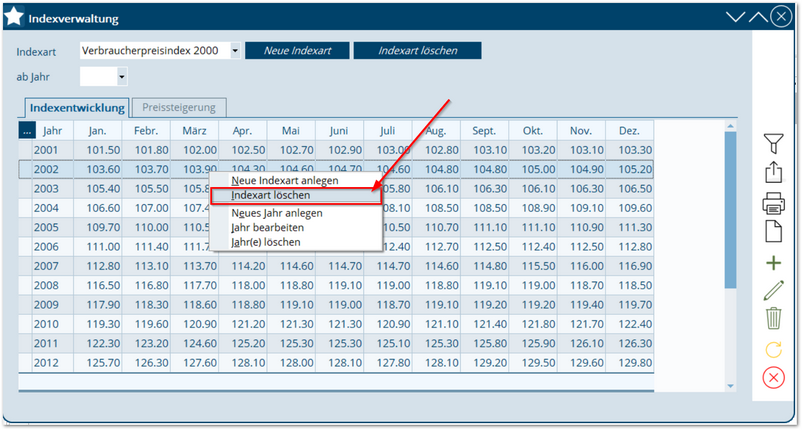Click the Jahr column header
Viewport: 802px width, 430px height.
53,131
